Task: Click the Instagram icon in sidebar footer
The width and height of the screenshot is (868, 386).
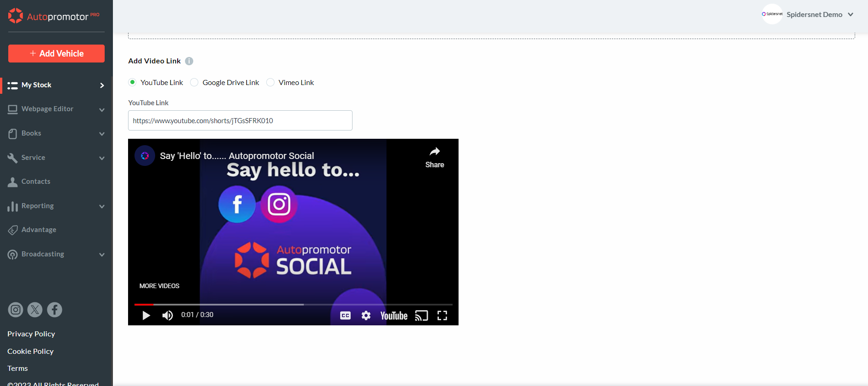Action: (16, 310)
